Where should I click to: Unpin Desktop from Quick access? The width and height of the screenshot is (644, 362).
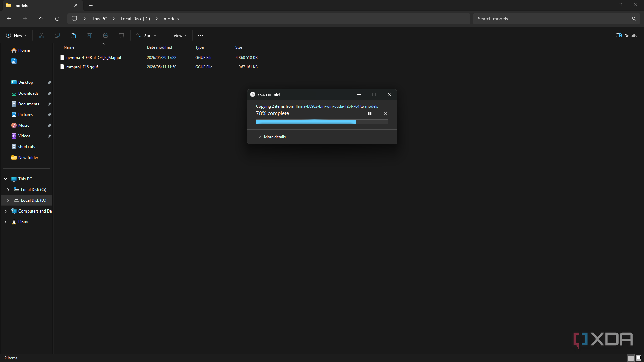tap(49, 82)
